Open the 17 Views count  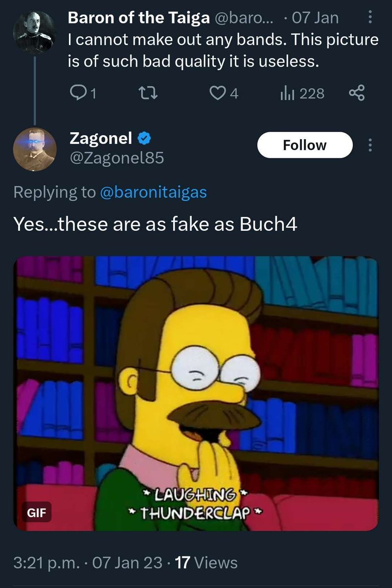(206, 563)
